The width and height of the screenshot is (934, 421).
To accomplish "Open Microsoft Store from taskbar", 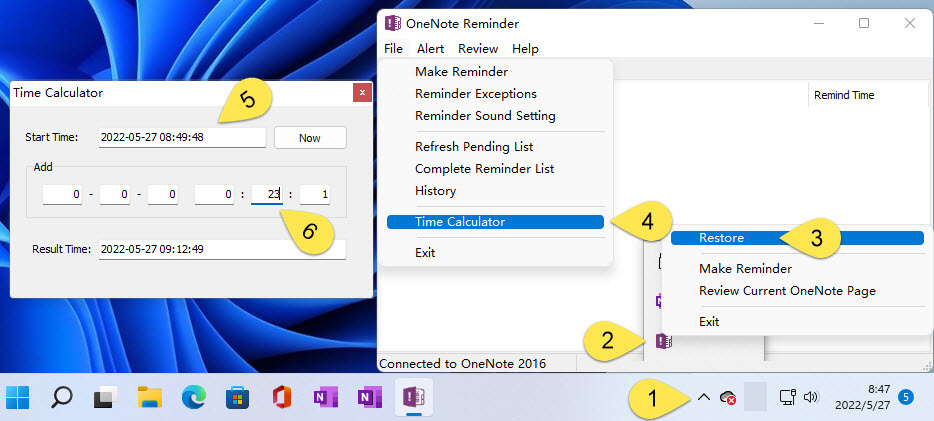I will pos(238,397).
